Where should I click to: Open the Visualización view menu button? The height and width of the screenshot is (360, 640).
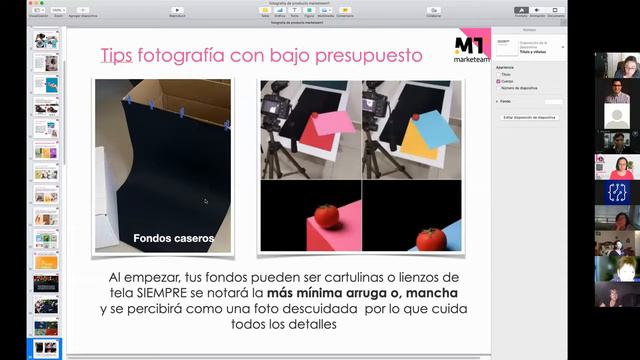tap(38, 10)
